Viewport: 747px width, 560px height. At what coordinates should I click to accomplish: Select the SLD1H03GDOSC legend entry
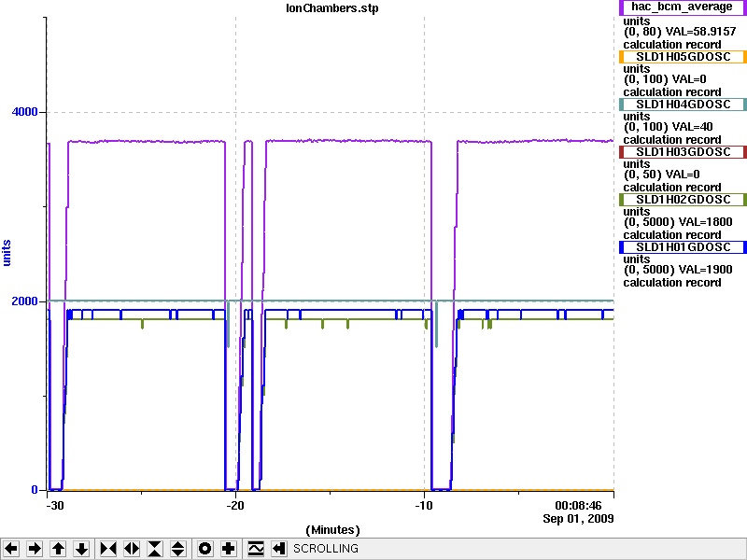pos(683,152)
